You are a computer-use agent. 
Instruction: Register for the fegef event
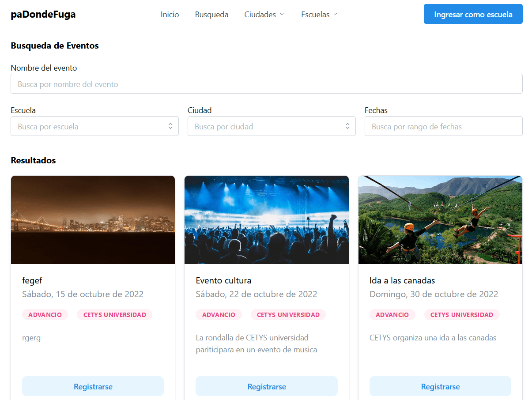coord(93,386)
